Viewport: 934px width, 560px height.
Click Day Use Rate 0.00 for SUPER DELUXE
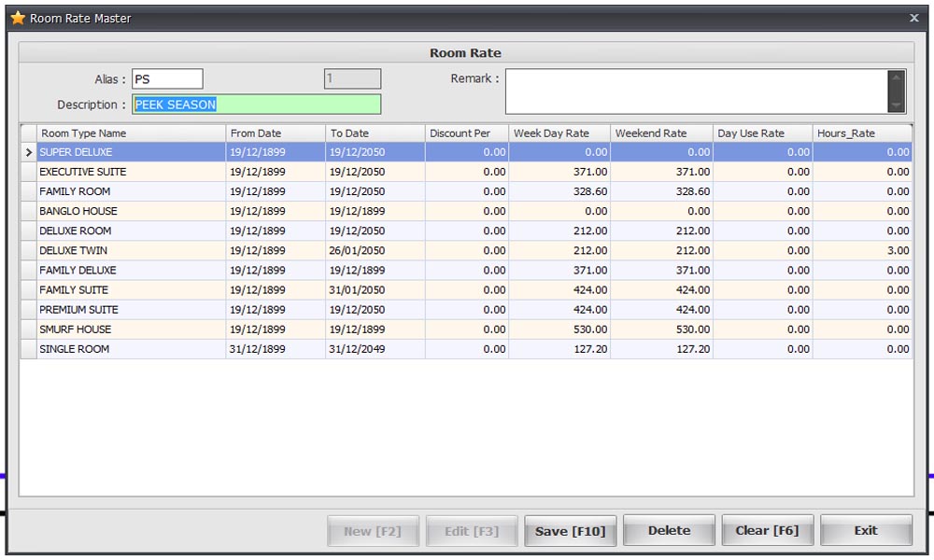(x=763, y=152)
